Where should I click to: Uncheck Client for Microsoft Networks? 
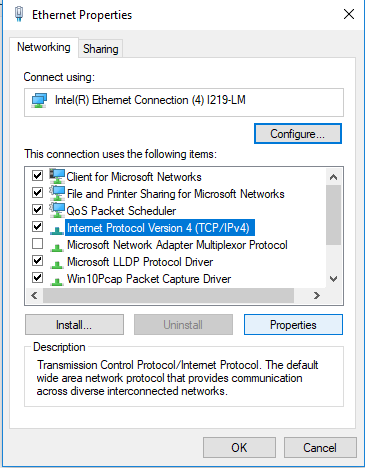[x=37, y=175]
